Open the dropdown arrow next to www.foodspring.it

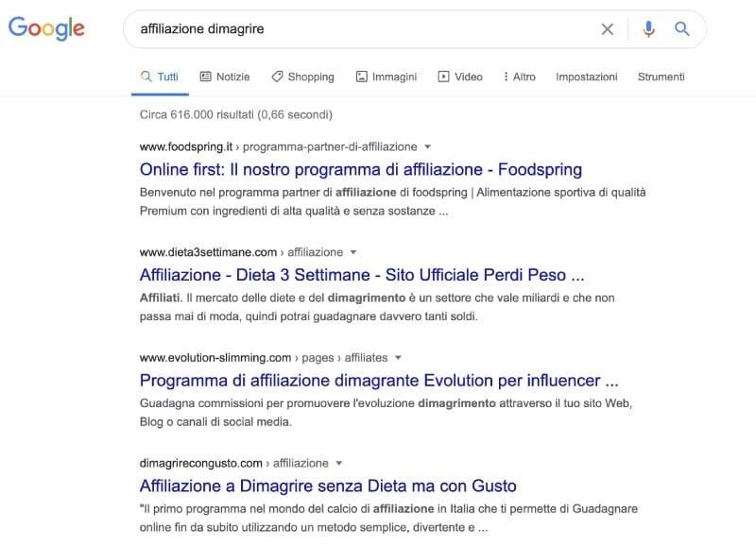pos(428,147)
